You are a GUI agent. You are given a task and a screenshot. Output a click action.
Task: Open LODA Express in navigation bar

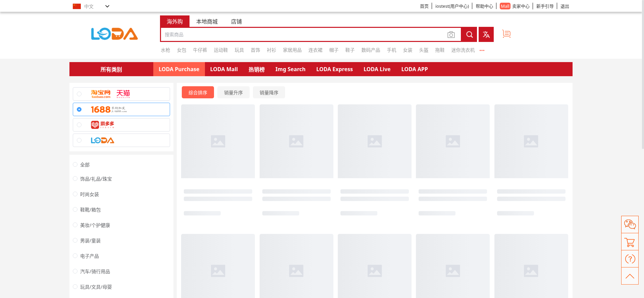(334, 69)
